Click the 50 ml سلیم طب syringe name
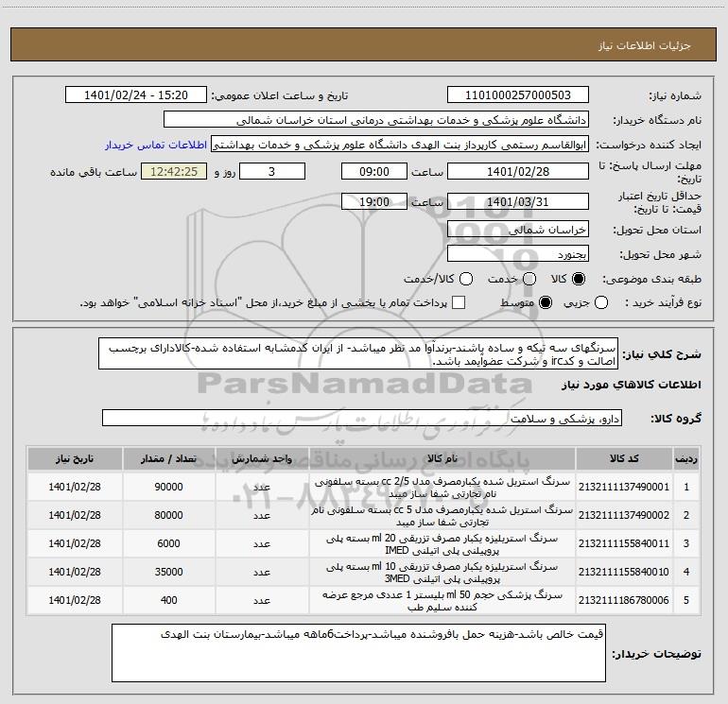728x704 pixels. 442,600
